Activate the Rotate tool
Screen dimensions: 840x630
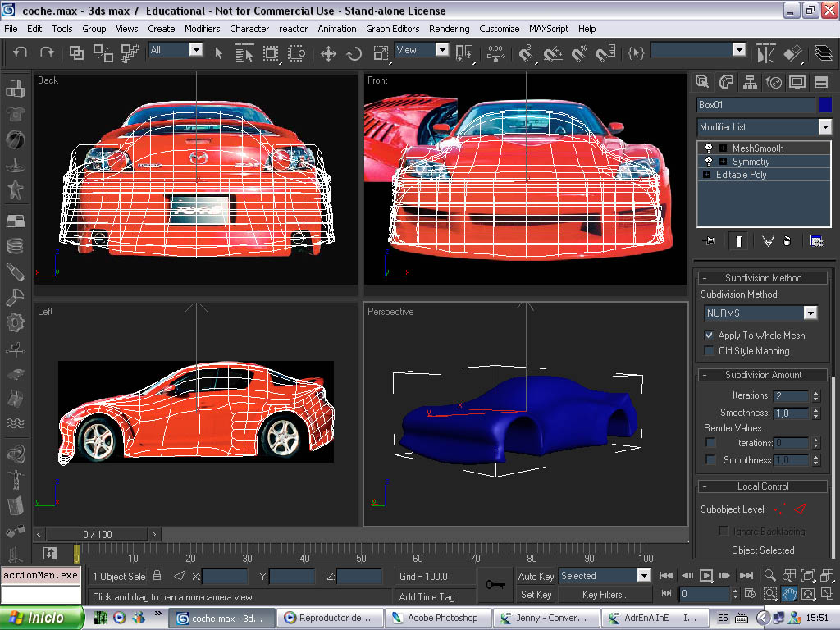[354, 53]
